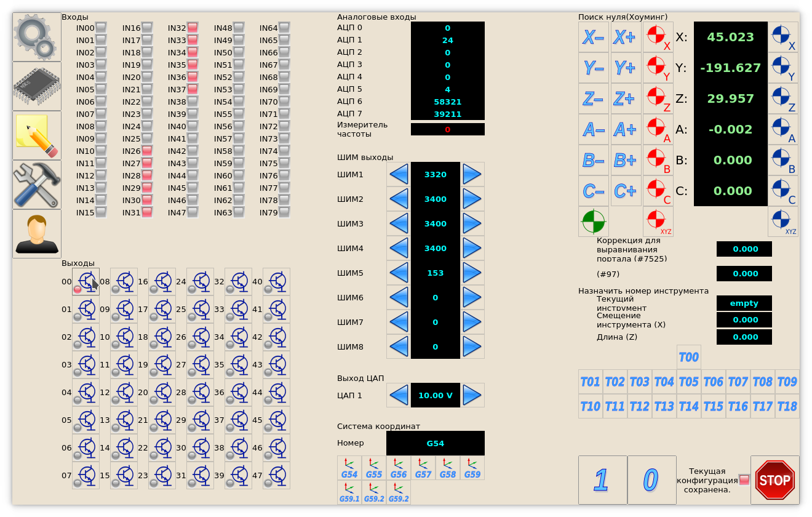This screenshot has height=517, width=812.
Task: Decrease ЦАП 1 voltage with left arrow
Action: pyautogui.click(x=399, y=395)
